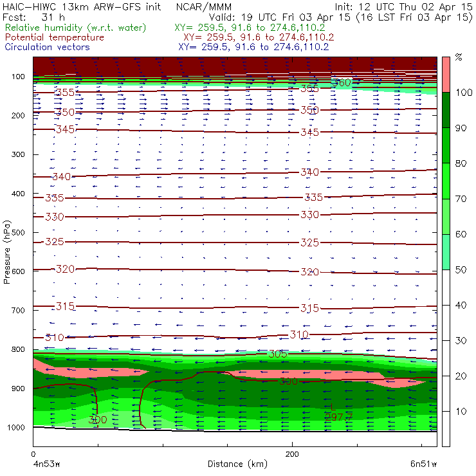Click the 'NCAR/MMM' header text
This screenshot has height=476, width=476.
(204, 6)
